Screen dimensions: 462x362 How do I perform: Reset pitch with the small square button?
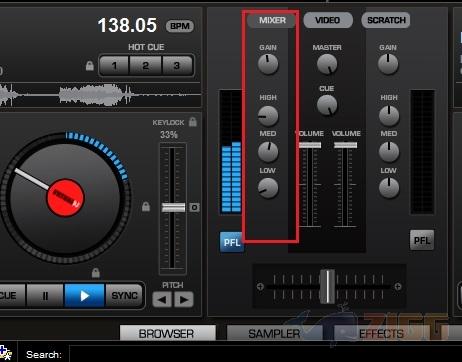coord(194,207)
